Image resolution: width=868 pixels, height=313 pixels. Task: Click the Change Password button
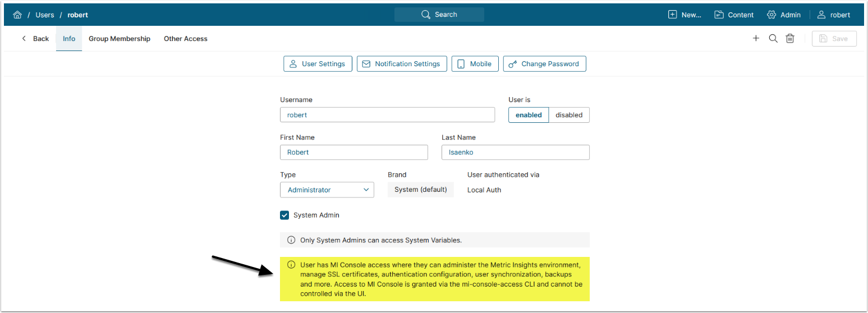(x=544, y=64)
